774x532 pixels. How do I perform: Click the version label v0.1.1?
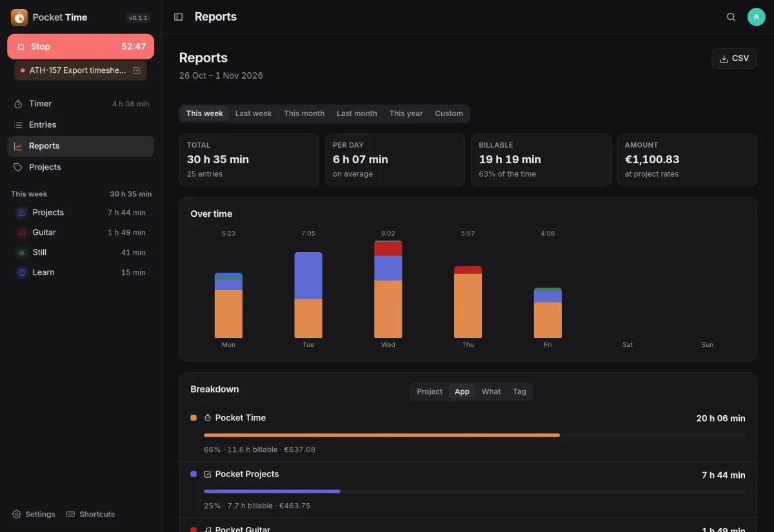point(138,18)
